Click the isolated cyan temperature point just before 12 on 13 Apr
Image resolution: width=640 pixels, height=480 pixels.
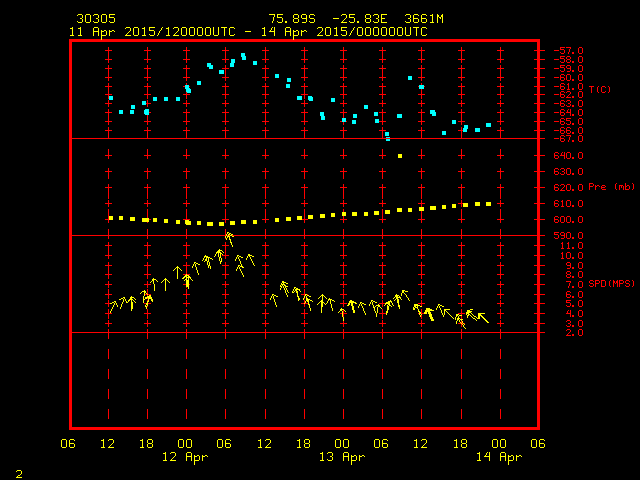coord(410,78)
